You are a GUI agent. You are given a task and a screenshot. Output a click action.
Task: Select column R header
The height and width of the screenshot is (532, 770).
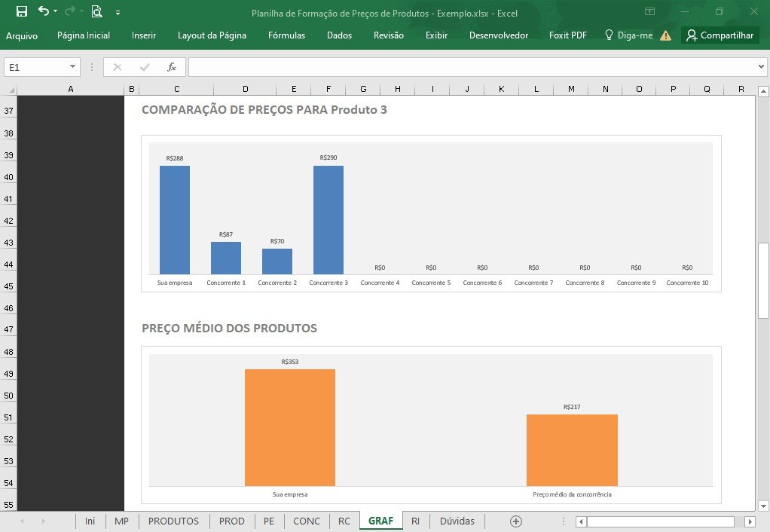[741, 90]
